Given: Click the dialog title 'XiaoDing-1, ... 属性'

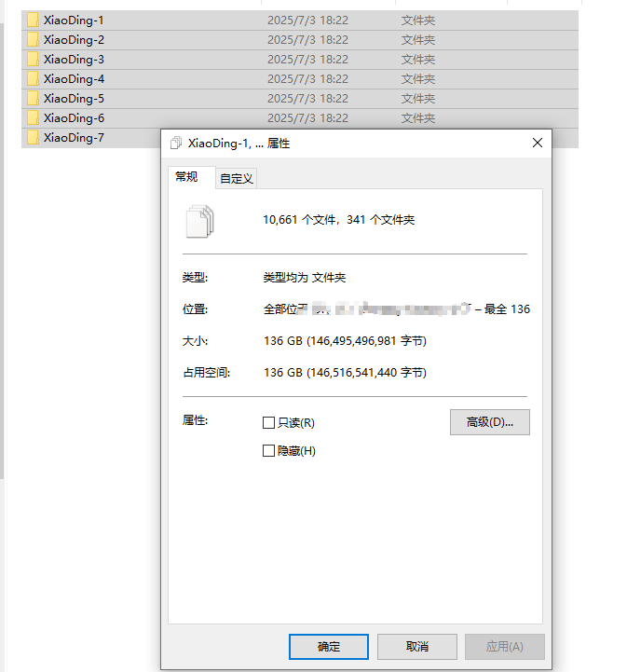Looking at the screenshot, I should click(239, 144).
